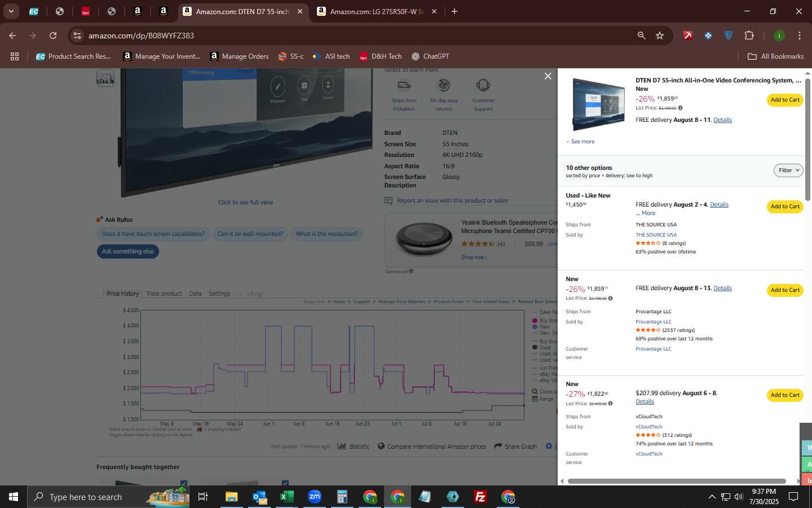Open the blue puzzle-piece extension
Image resolution: width=812 pixels, height=508 pixels.
pyautogui.click(x=708, y=36)
